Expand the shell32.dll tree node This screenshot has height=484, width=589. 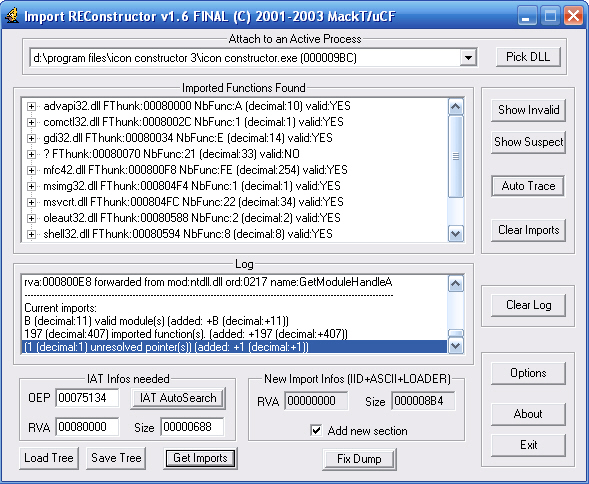(x=31, y=234)
